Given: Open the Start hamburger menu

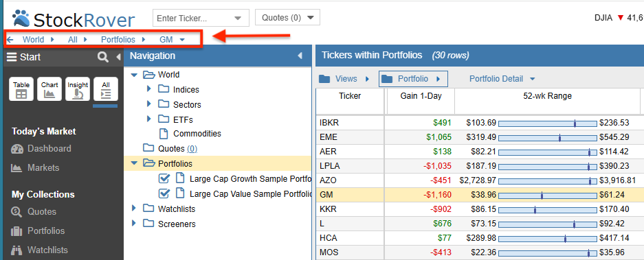Looking at the screenshot, I should tap(11, 57).
